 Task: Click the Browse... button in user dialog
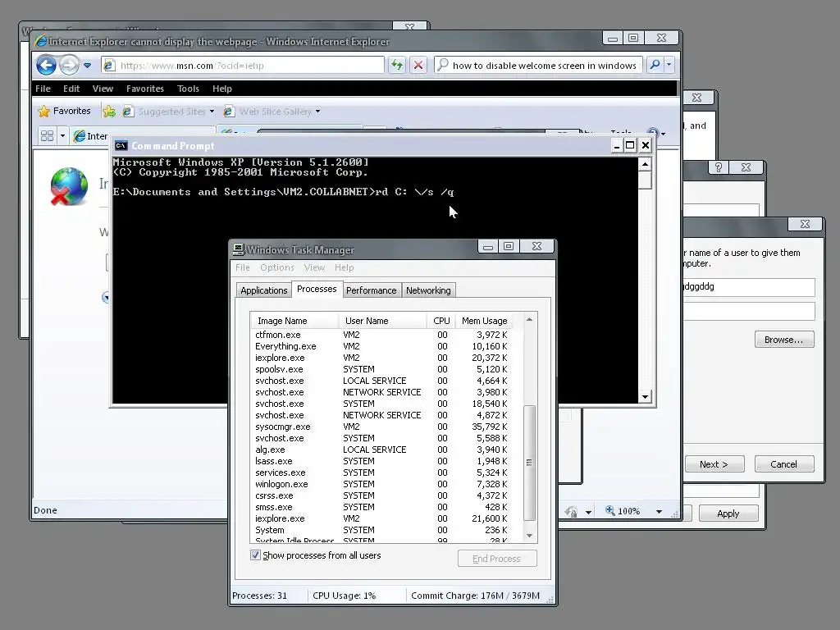click(x=784, y=340)
